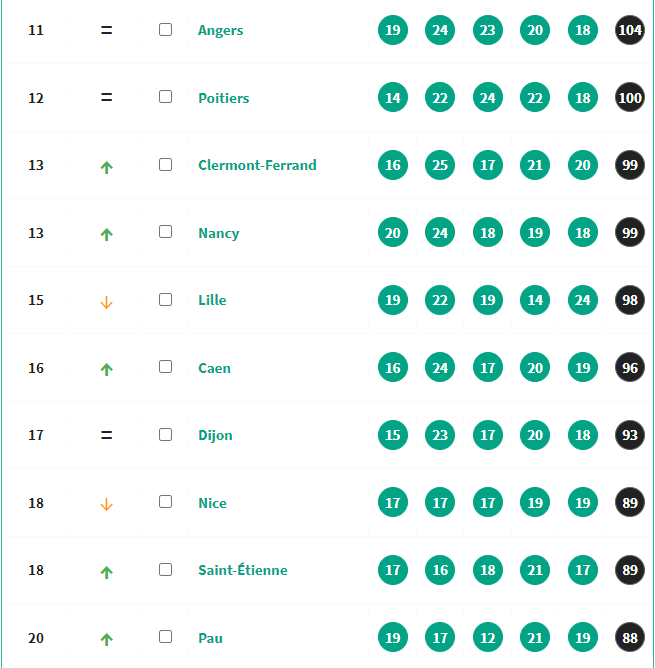Open the Lille city page link

click(212, 300)
